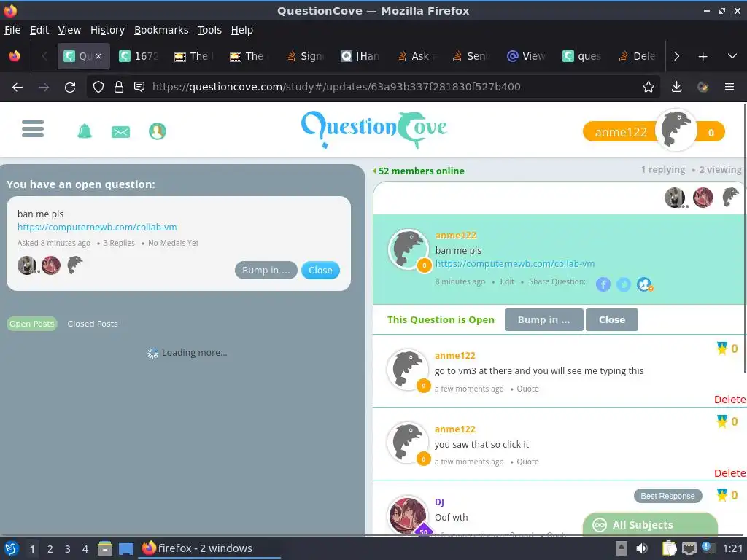The height and width of the screenshot is (560, 747).
Task: Click the page vertical scrollbar
Action: [745, 238]
